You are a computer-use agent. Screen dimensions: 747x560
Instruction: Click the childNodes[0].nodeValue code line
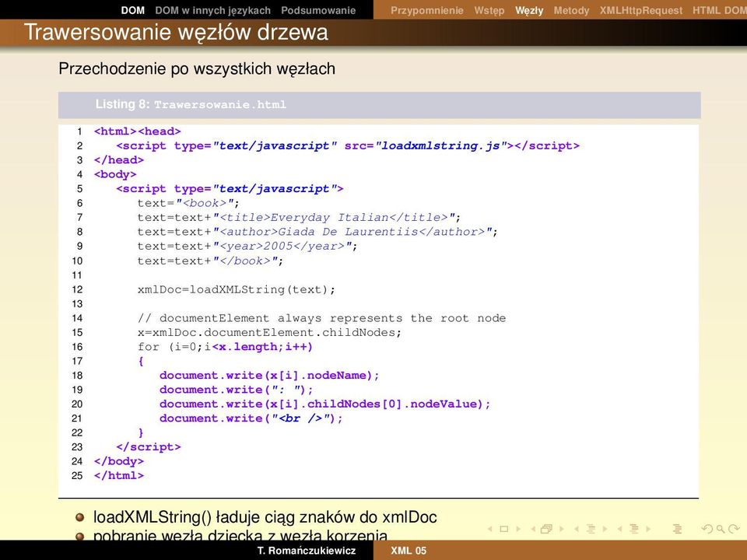[325, 404]
